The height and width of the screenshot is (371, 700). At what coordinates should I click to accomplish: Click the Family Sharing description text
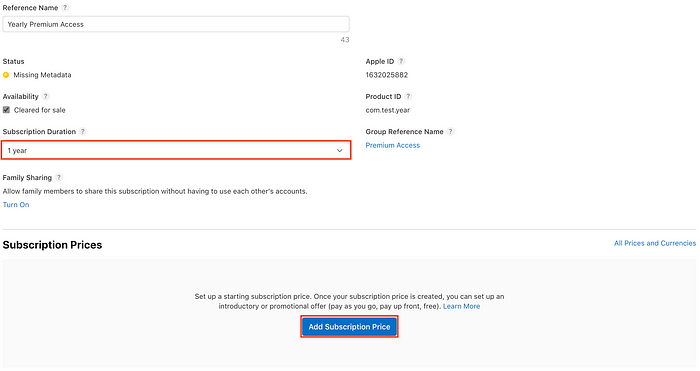pos(155,191)
